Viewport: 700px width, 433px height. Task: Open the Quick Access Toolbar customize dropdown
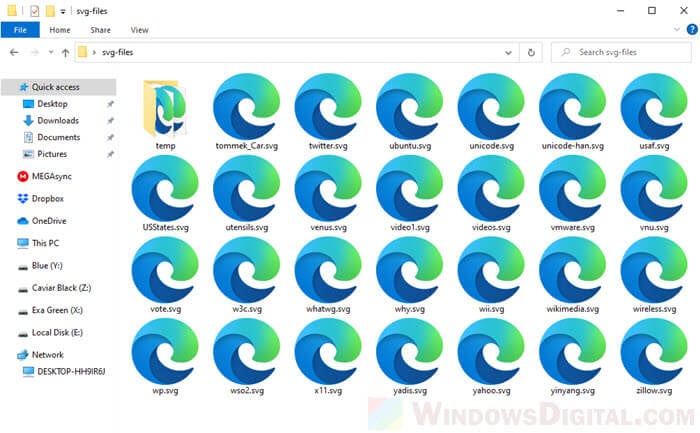[x=64, y=10]
